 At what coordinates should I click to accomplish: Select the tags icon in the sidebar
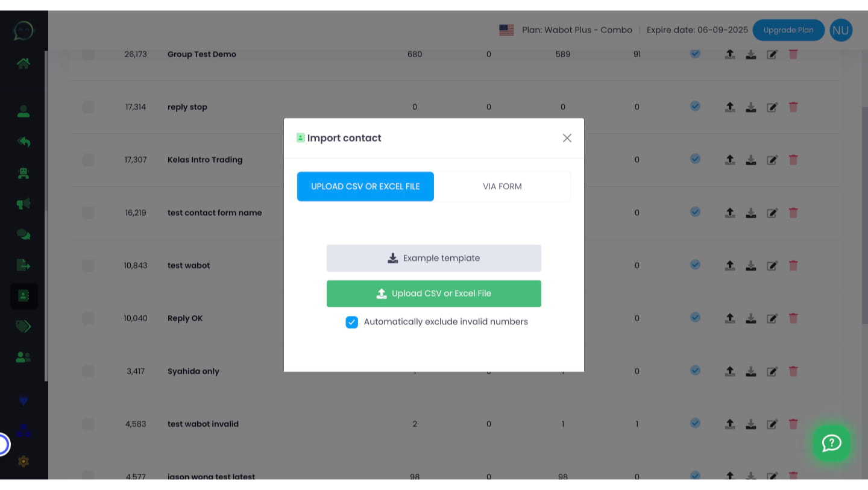pyautogui.click(x=23, y=326)
